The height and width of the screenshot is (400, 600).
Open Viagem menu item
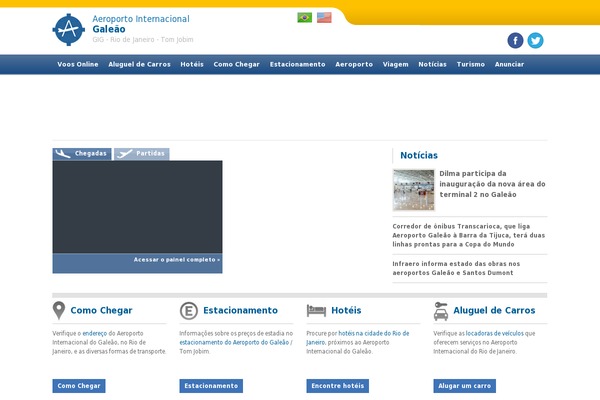point(395,64)
